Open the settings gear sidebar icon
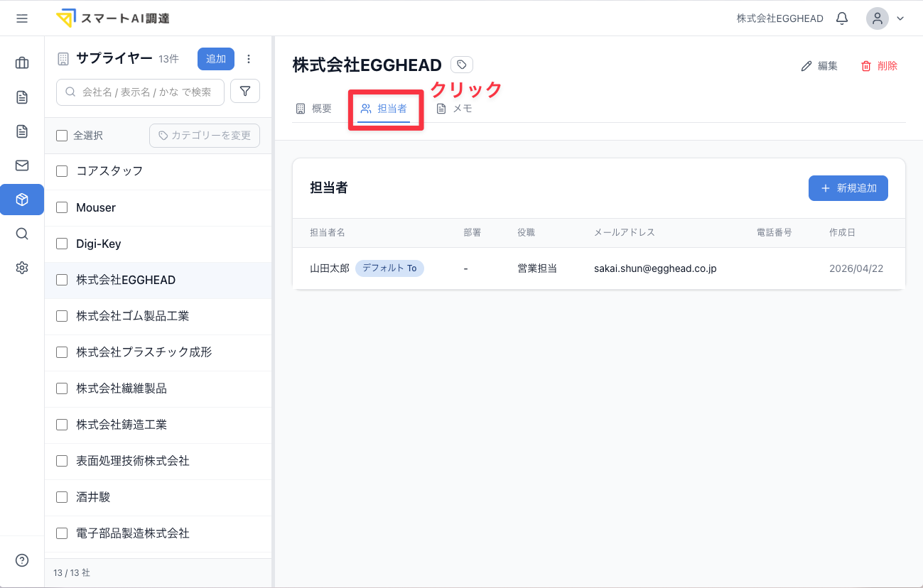Image resolution: width=923 pixels, height=588 pixels. (x=22, y=268)
